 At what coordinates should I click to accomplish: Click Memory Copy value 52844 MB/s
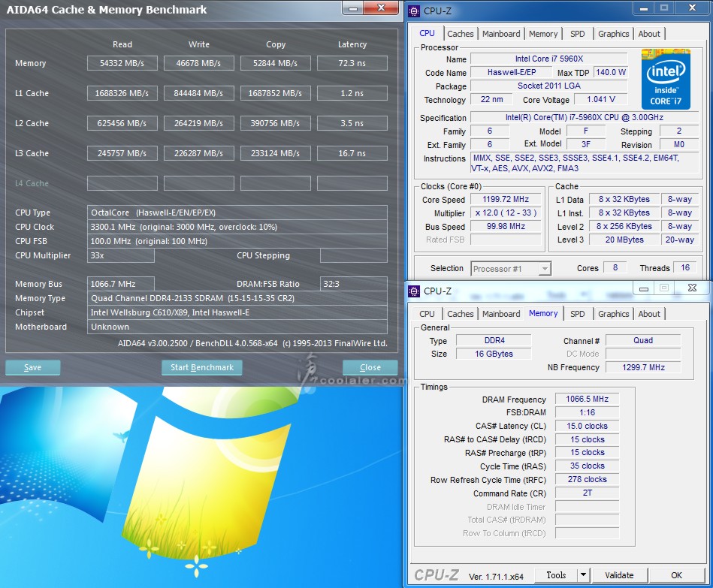coord(276,63)
